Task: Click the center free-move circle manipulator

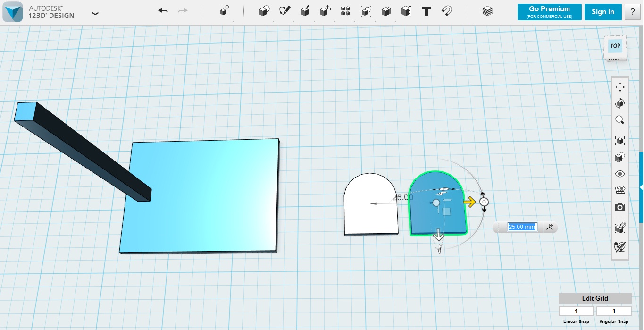Action: 436,203
